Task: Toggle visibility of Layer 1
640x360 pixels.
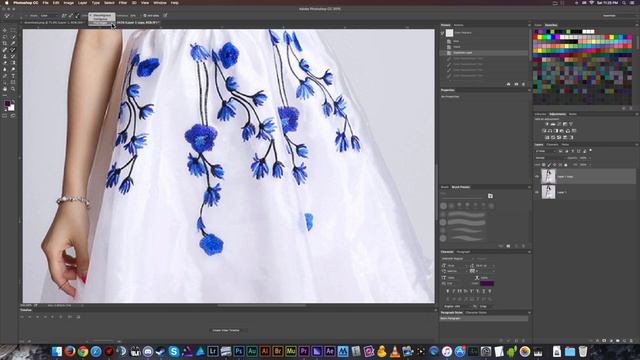Action: click(537, 192)
